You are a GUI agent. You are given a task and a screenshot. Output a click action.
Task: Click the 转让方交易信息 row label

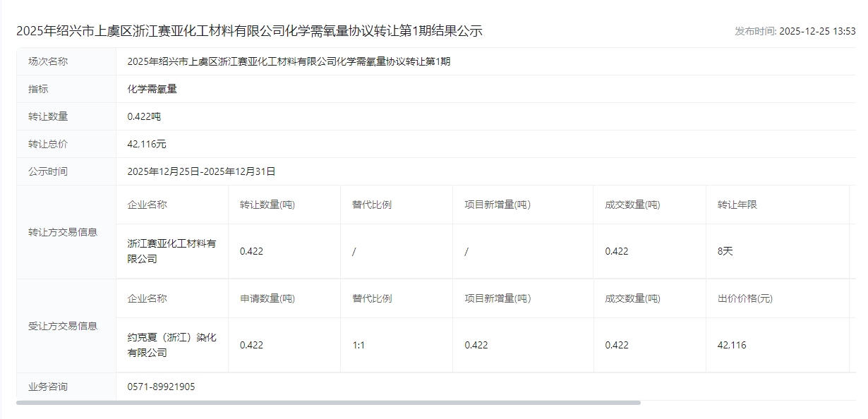[x=63, y=232]
